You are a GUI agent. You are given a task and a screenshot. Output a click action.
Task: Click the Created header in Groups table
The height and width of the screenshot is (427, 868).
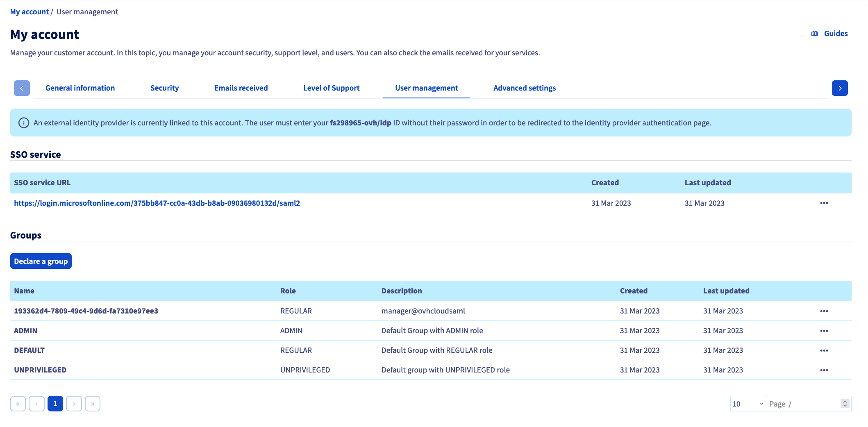click(634, 291)
